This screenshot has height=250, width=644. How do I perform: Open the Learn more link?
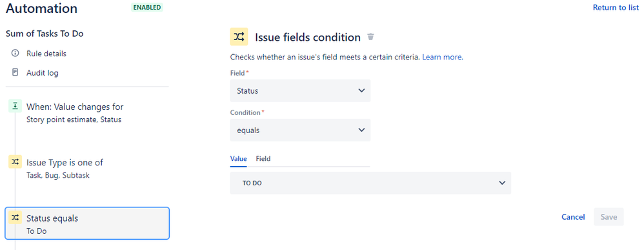pyautogui.click(x=442, y=57)
